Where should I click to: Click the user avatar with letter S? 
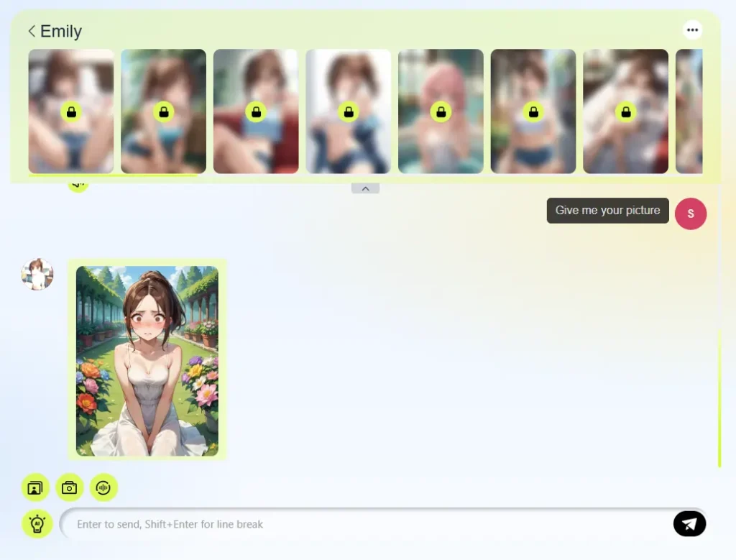[691, 214]
